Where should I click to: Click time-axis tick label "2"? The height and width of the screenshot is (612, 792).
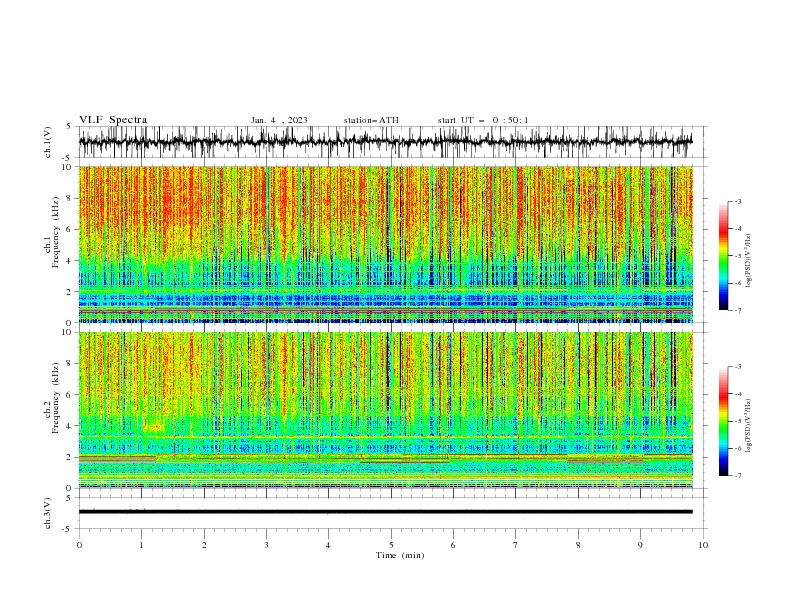coord(204,545)
